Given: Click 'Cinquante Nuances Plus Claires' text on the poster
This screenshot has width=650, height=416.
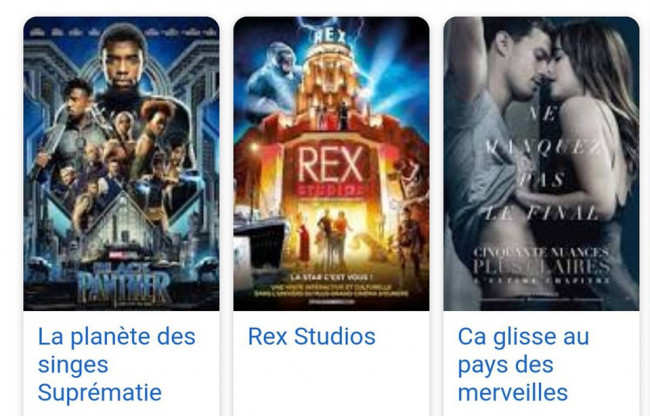Looking at the screenshot, I should pyautogui.click(x=541, y=261).
